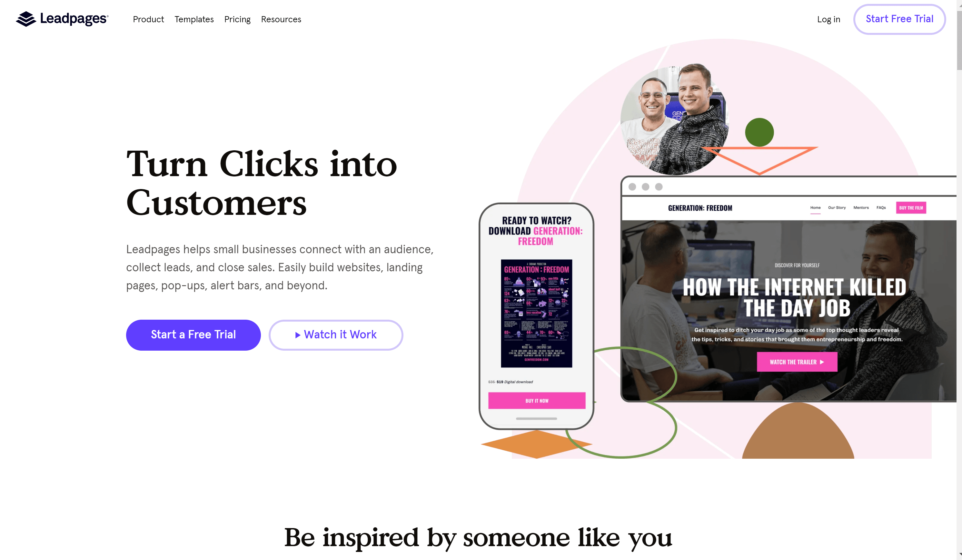Click the Buy It Now pink button
This screenshot has width=962, height=560.
(x=537, y=401)
